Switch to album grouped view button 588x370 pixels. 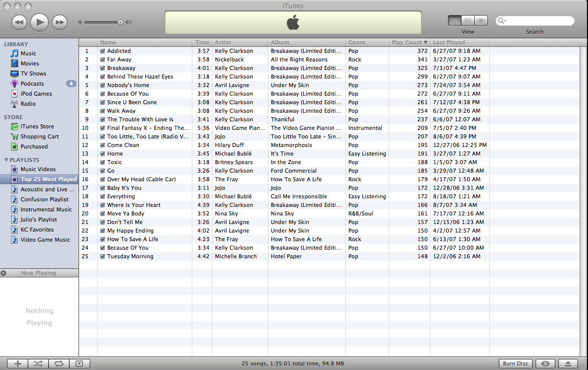point(468,20)
